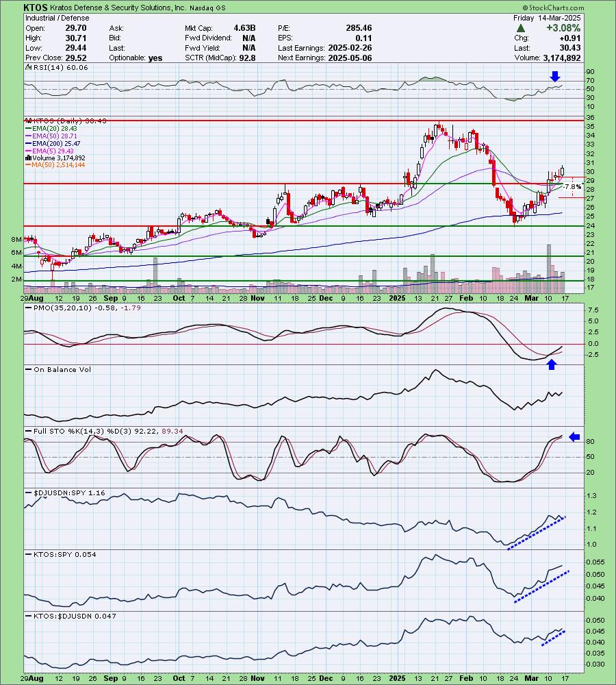Click the header Volume 3,174,892 value

pyautogui.click(x=562, y=58)
